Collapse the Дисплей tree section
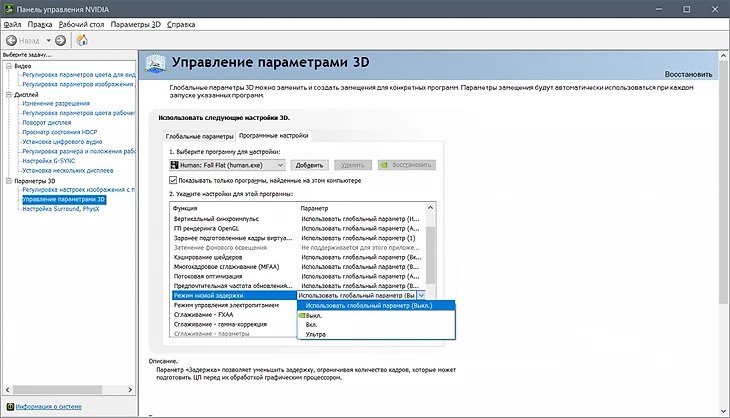 [6, 95]
